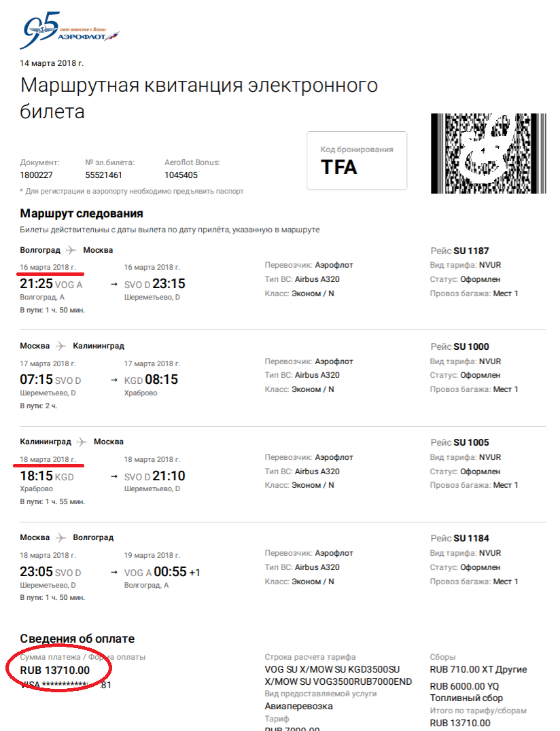Image resolution: width=560 pixels, height=731 pixels.
Task: Click the plane icon between Калининград and Москва
Action: [x=82, y=442]
